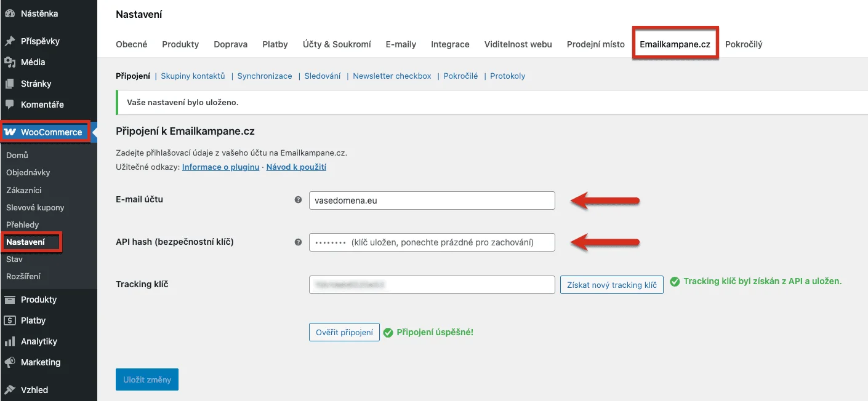The width and height of the screenshot is (868, 401).
Task: Open the E-maily tab
Action: click(401, 44)
